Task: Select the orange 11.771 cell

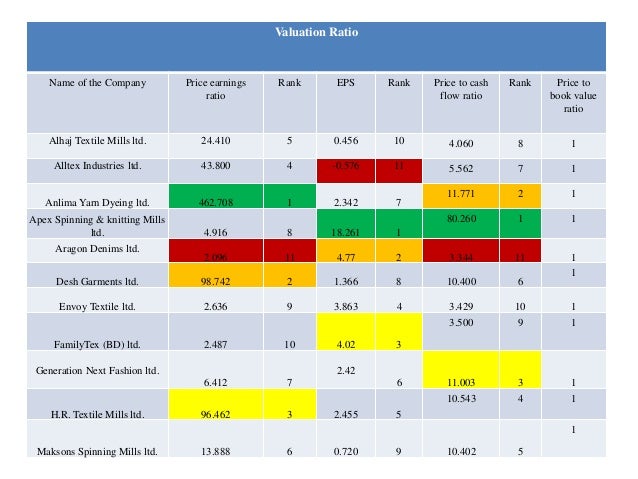Action: (461, 196)
